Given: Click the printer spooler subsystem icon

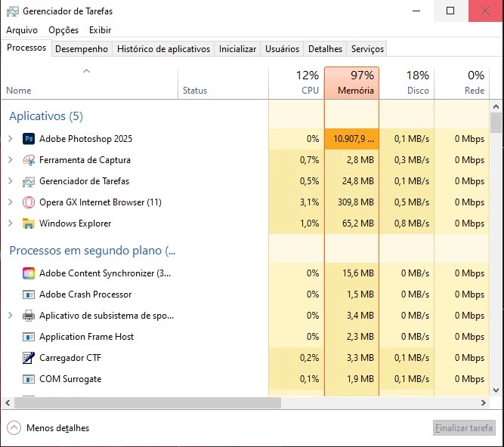Looking at the screenshot, I should click(29, 316).
